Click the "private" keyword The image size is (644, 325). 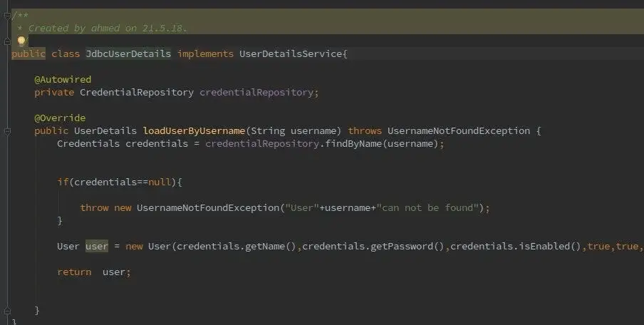click(54, 93)
